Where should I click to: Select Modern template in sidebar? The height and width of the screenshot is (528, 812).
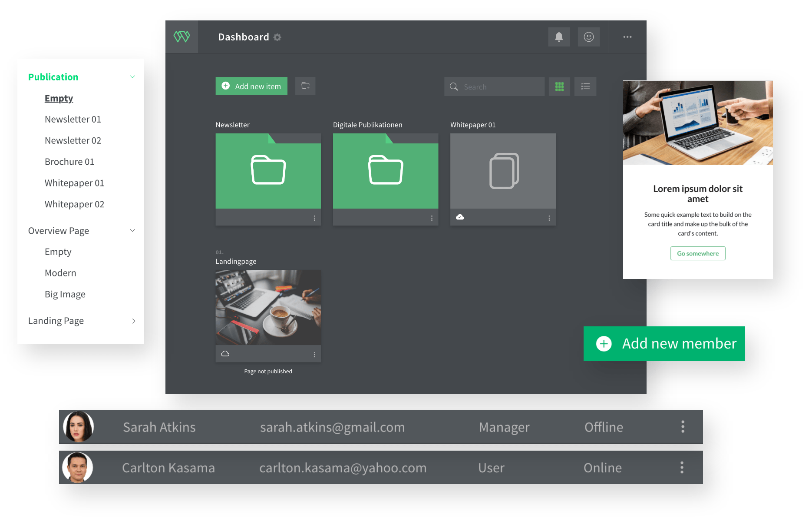point(60,273)
